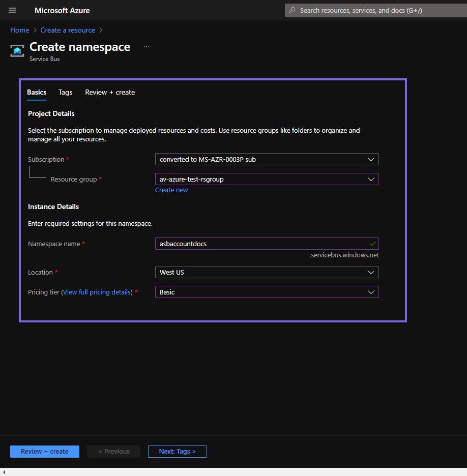Open the Review + create tab

pos(110,92)
